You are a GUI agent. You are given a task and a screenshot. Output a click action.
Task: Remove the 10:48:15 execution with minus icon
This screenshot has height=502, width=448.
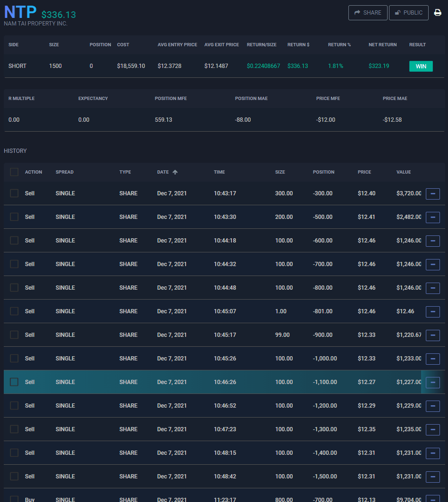click(x=432, y=453)
